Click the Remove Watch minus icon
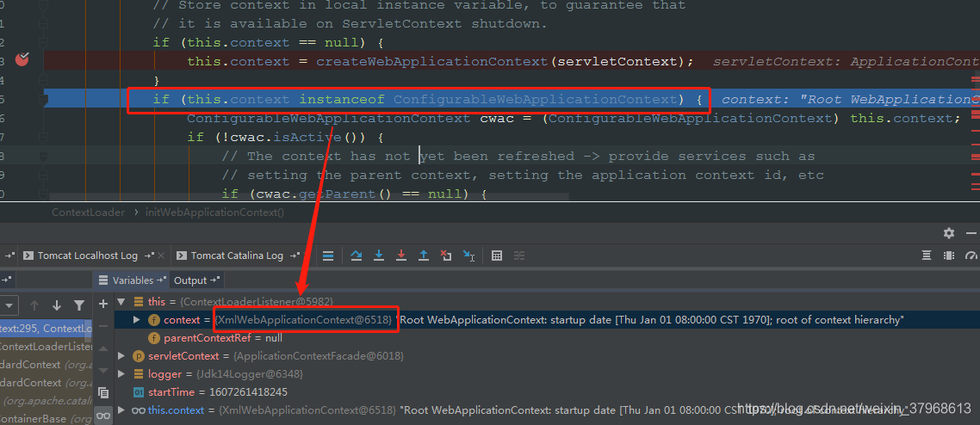 coord(103,326)
